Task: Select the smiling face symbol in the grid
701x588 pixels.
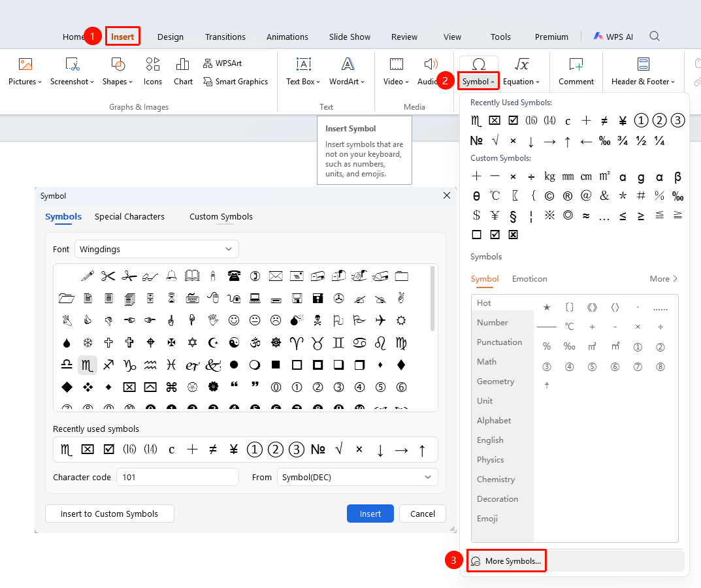Action: pos(234,320)
